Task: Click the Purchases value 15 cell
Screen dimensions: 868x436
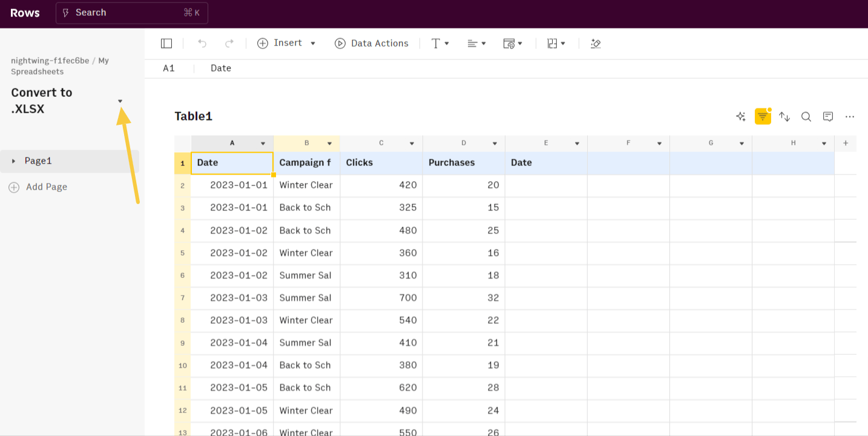Action: coord(464,208)
